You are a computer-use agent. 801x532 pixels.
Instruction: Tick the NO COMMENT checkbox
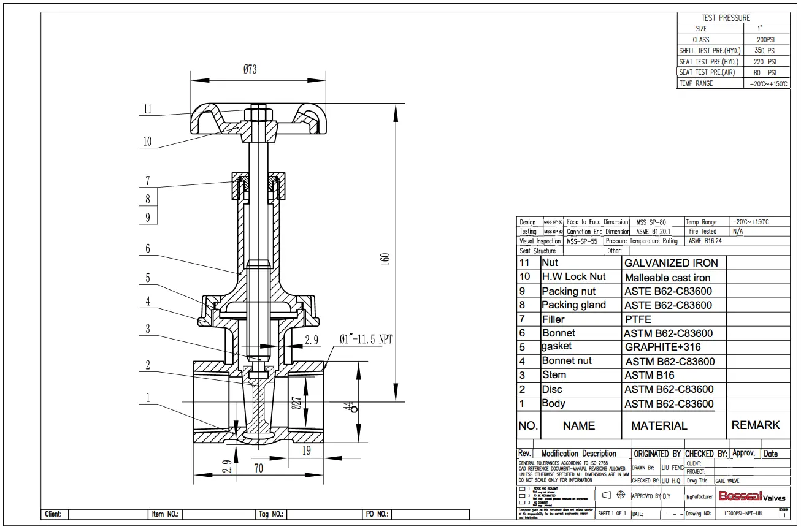[x=522, y=502]
